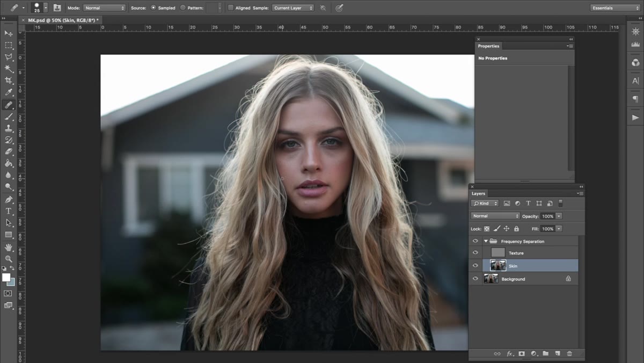
Task: Toggle lock image pixels
Action: tap(497, 229)
